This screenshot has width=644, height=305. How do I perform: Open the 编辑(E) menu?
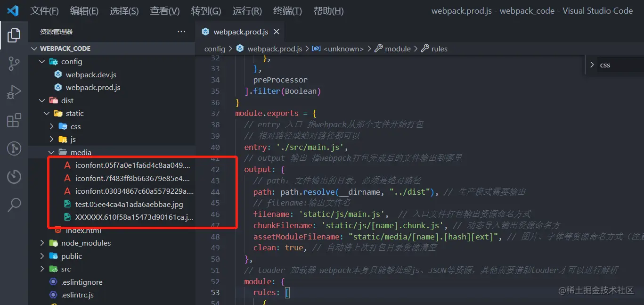(84, 11)
